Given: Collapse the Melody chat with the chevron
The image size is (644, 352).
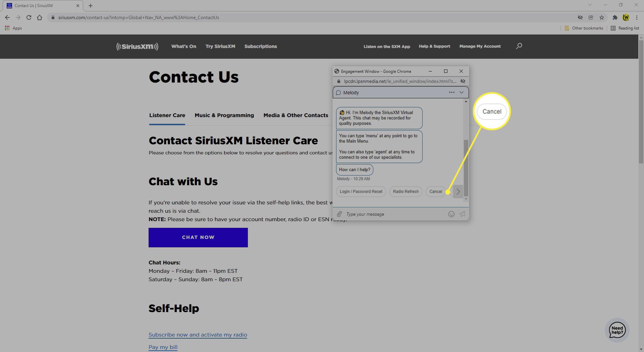Looking at the screenshot, I should (x=462, y=92).
